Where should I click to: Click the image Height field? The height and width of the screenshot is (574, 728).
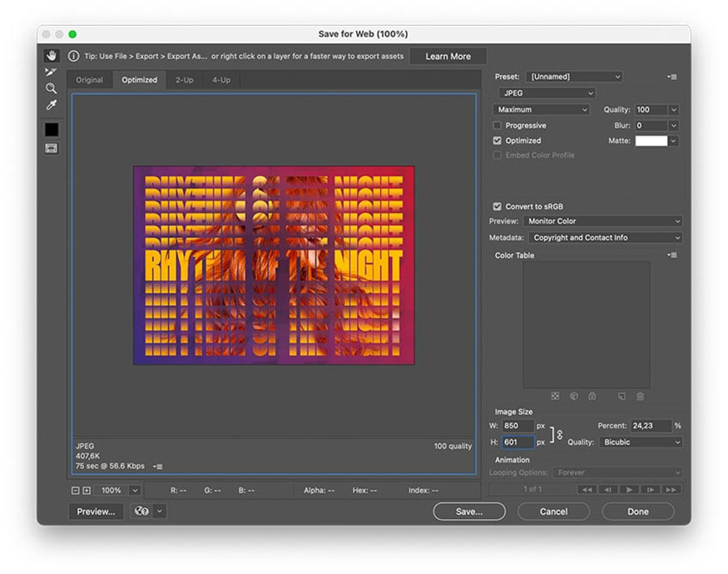[518, 442]
